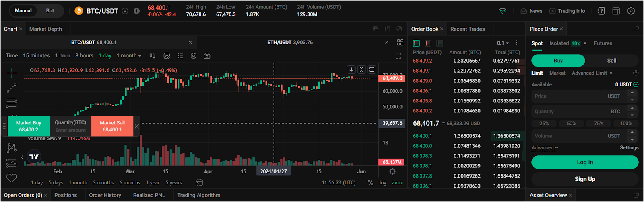Show only asks in order book

click(428, 43)
